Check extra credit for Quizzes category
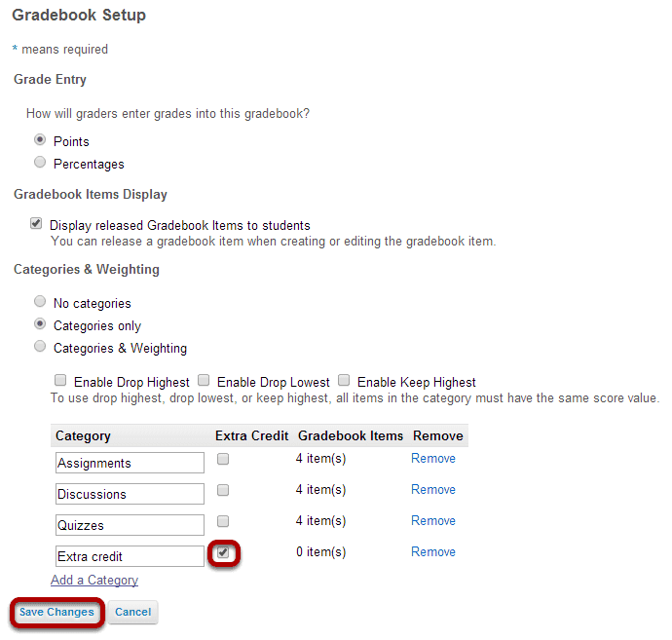Screen dimensions: 672x640 pyautogui.click(x=223, y=521)
